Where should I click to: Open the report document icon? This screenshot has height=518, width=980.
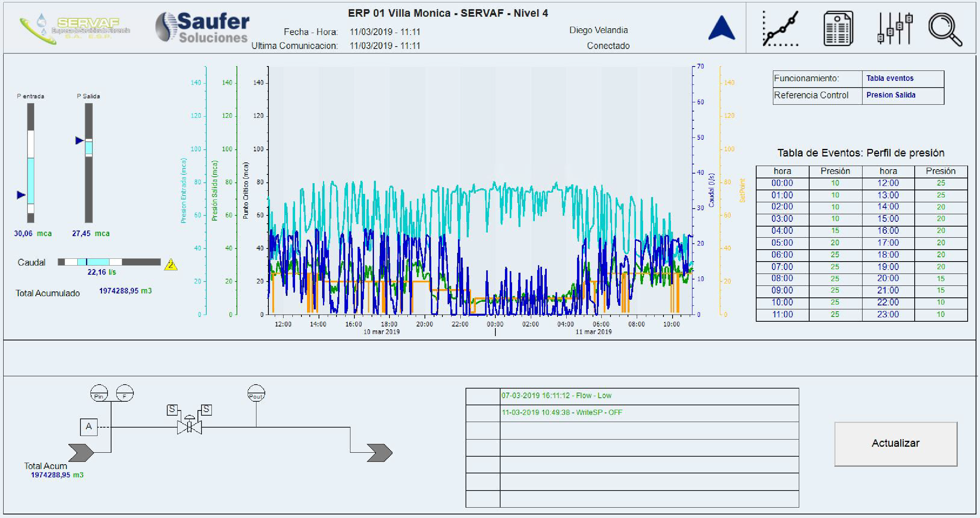click(838, 29)
